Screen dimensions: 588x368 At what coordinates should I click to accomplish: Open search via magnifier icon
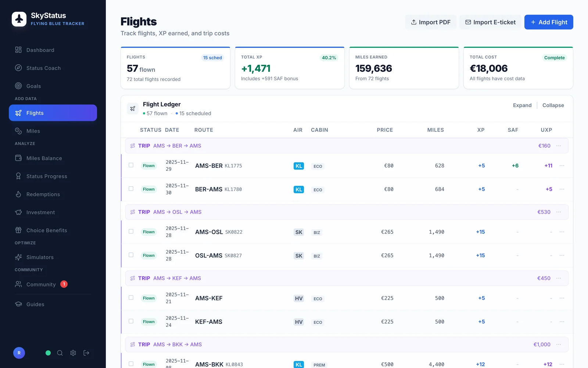[60, 353]
